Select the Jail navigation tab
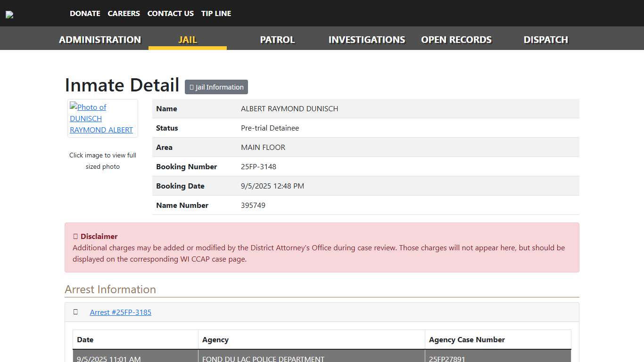 [x=188, y=40]
